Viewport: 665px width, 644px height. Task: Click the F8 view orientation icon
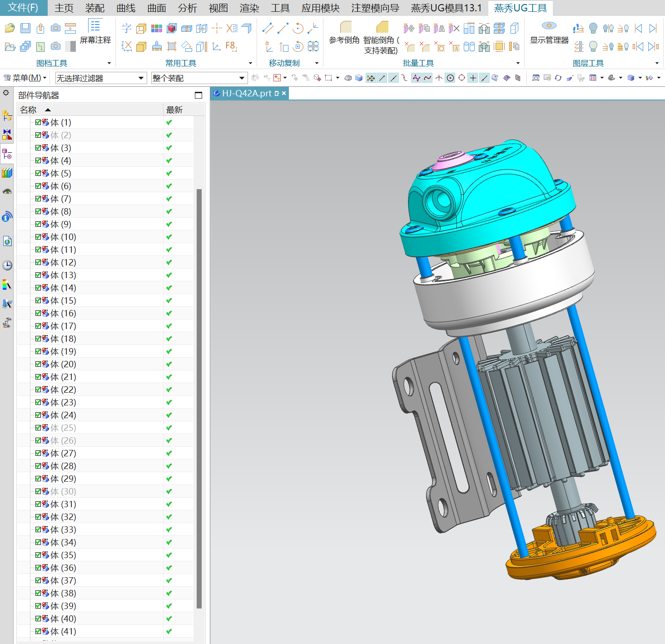231,46
